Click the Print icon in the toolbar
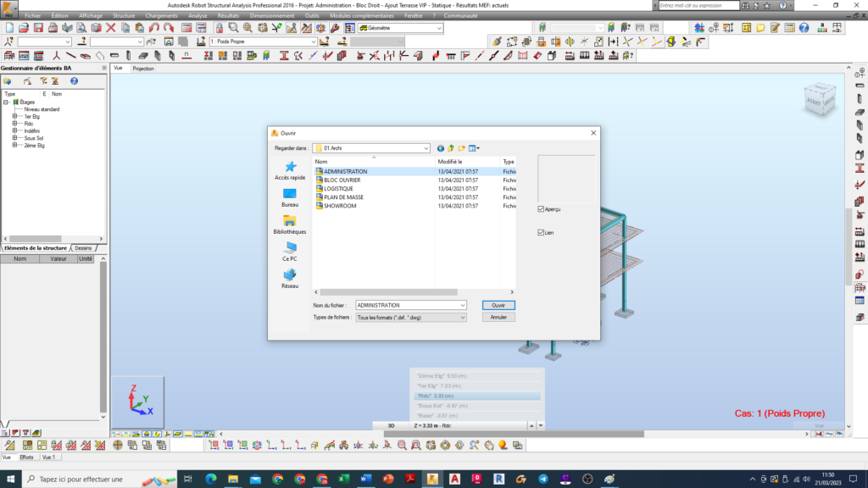 click(51, 28)
